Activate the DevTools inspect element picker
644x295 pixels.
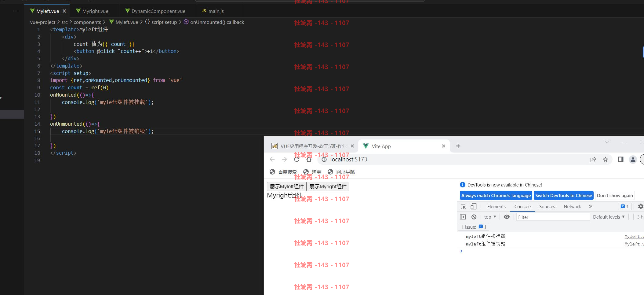coord(463,207)
